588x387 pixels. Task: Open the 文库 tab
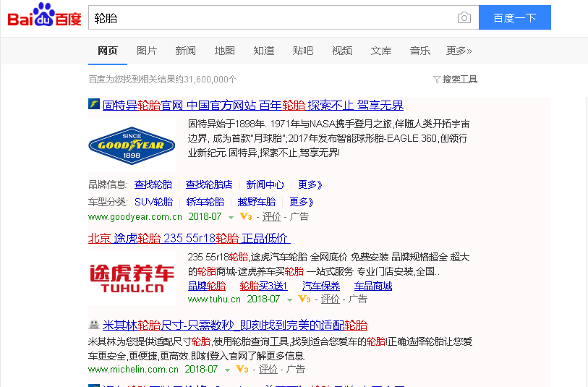pyautogui.click(x=381, y=51)
